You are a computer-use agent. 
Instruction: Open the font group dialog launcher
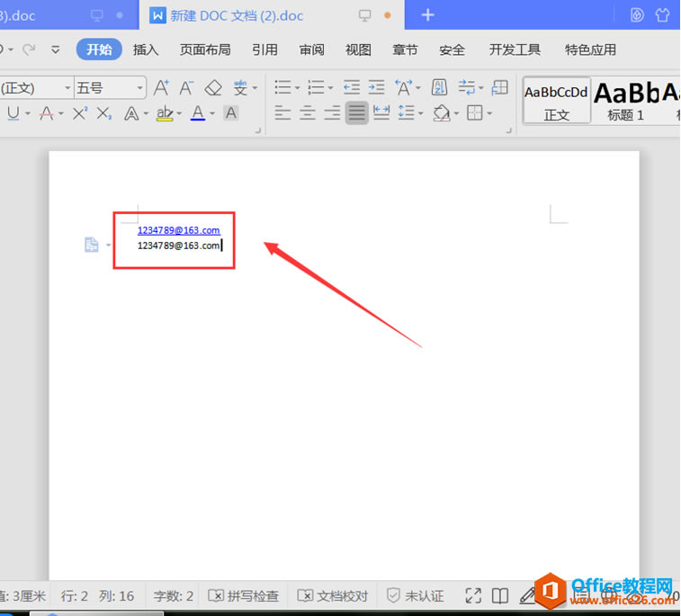[x=257, y=129]
